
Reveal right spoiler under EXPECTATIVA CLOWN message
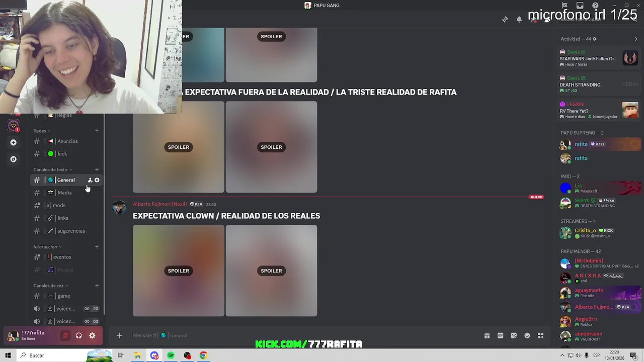click(x=271, y=270)
